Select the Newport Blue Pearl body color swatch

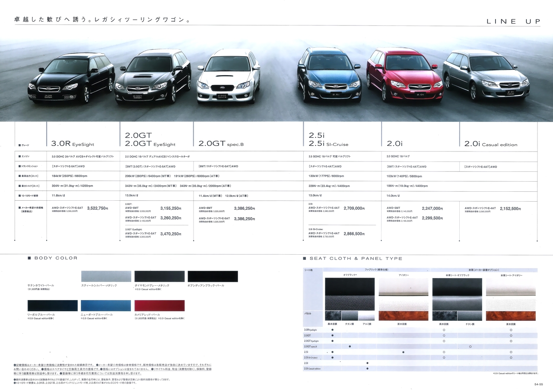coord(106,306)
